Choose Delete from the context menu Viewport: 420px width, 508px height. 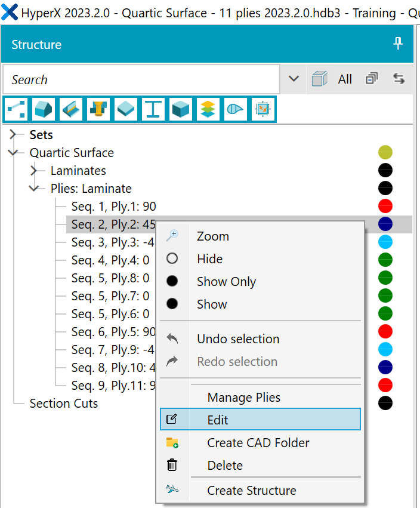pos(225,465)
